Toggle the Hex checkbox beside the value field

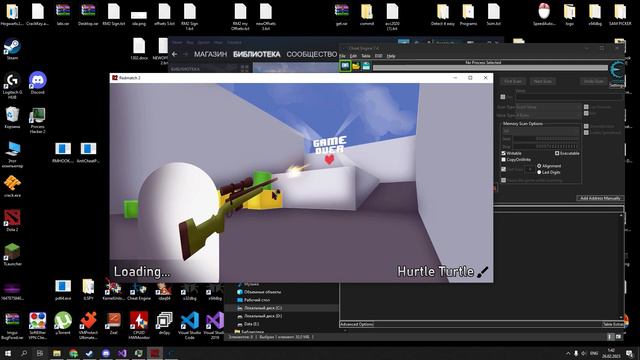click(x=503, y=97)
